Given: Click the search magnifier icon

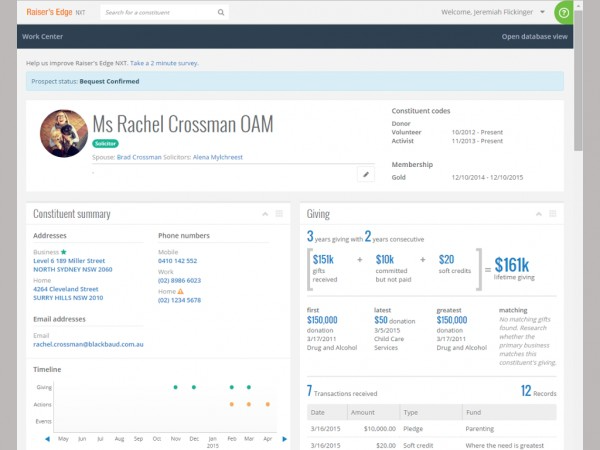Looking at the screenshot, I should (221, 12).
